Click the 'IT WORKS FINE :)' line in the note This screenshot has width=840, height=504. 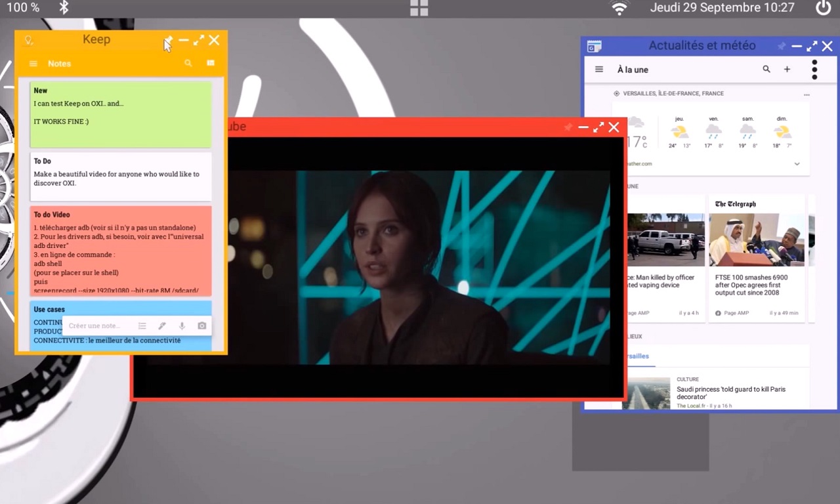[61, 121]
